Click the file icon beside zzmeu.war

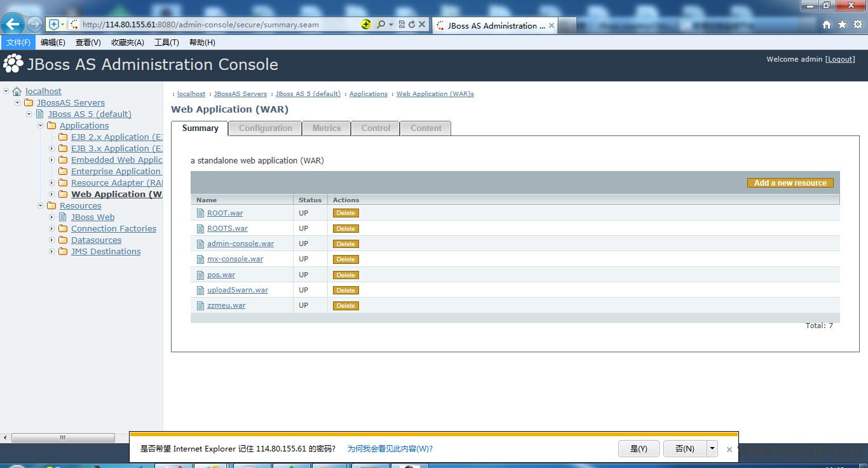tap(201, 306)
